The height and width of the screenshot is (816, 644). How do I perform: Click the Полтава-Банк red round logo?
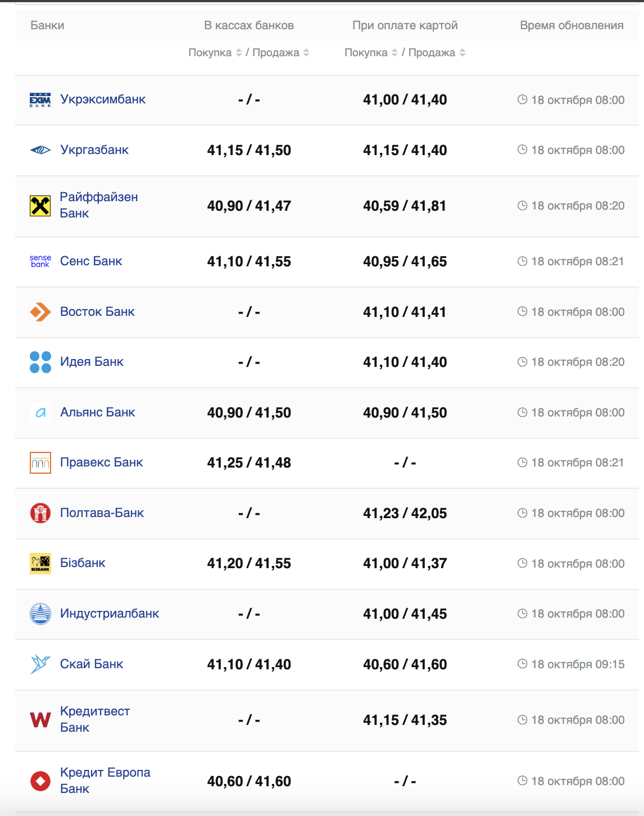(40, 513)
